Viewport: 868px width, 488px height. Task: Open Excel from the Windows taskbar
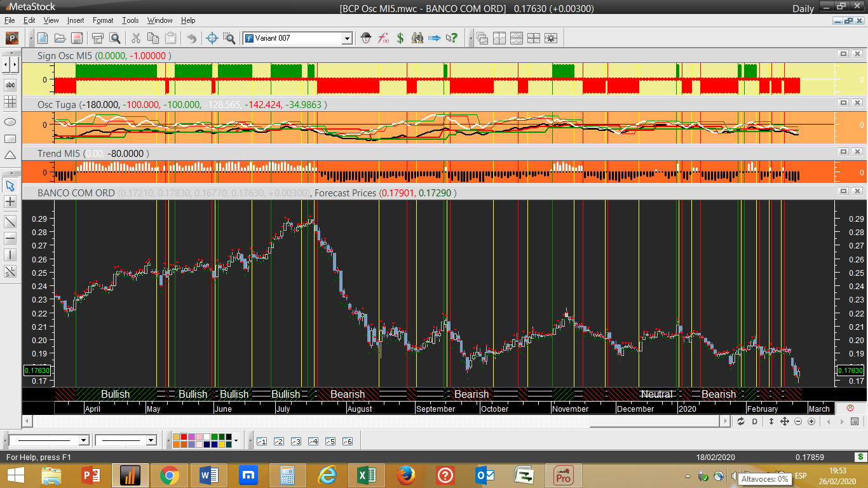pos(366,475)
